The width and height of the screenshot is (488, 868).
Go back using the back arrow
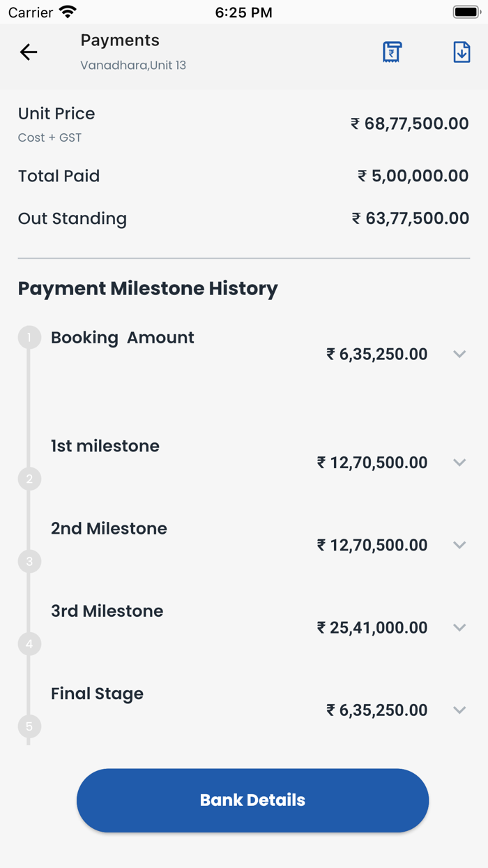pos(28,52)
